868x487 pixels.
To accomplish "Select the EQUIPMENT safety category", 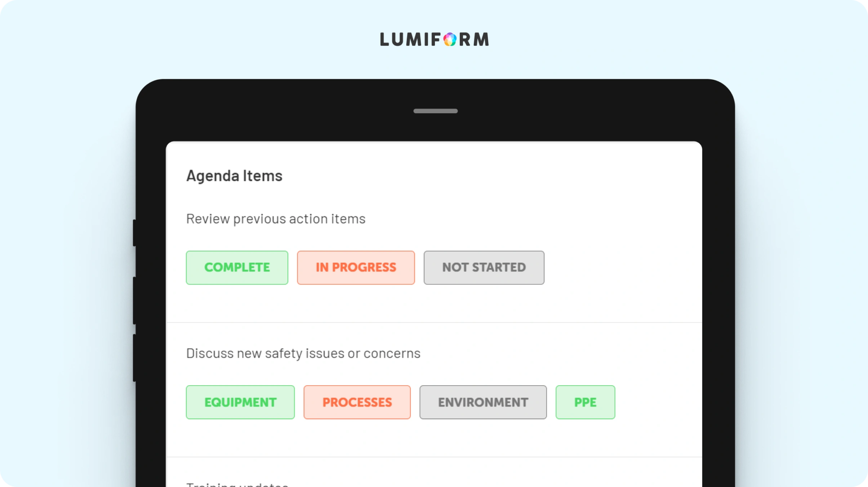I will pos(240,402).
